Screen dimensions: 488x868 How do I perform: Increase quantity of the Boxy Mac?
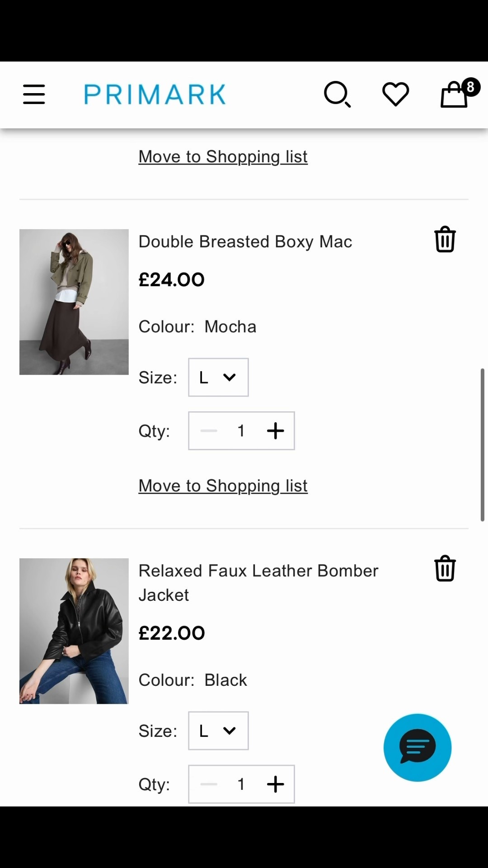(275, 431)
